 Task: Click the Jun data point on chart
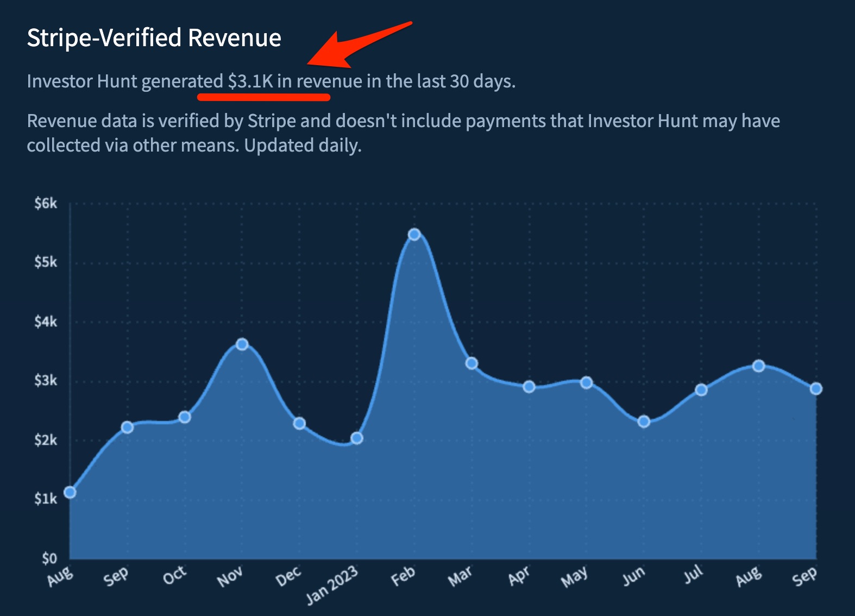tap(644, 422)
